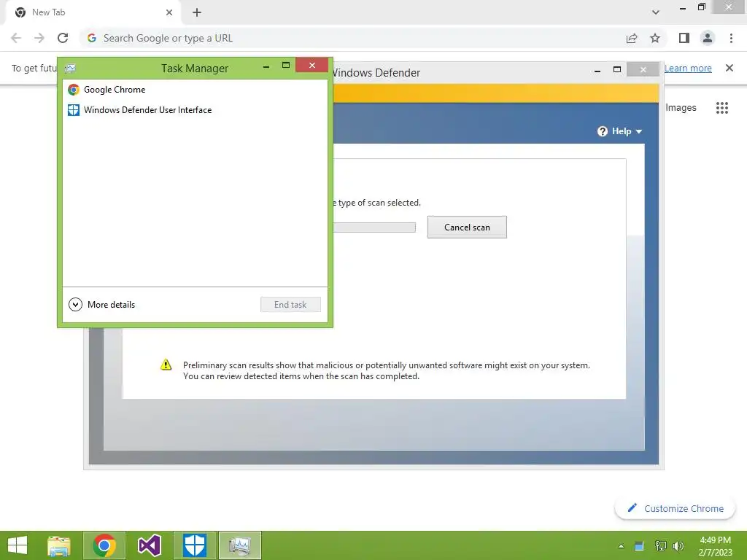
Task: Open Chrome's three-dot menu
Action: tap(731, 38)
